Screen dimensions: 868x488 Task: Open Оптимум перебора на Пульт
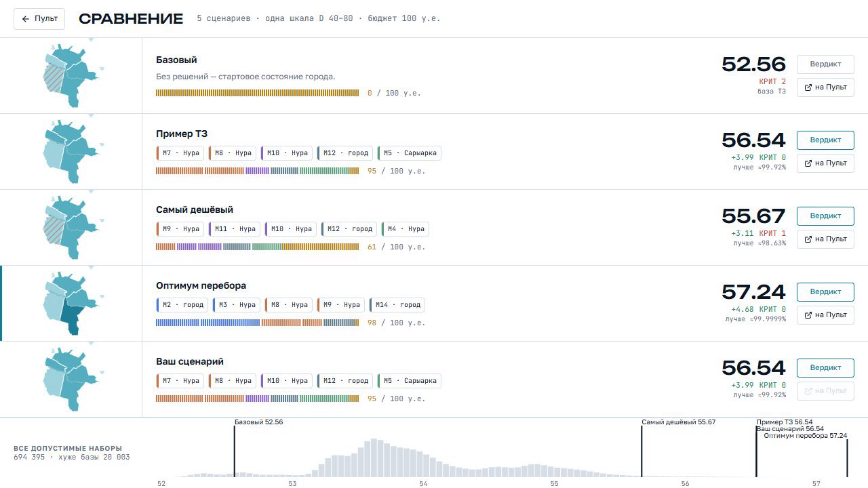tap(825, 315)
